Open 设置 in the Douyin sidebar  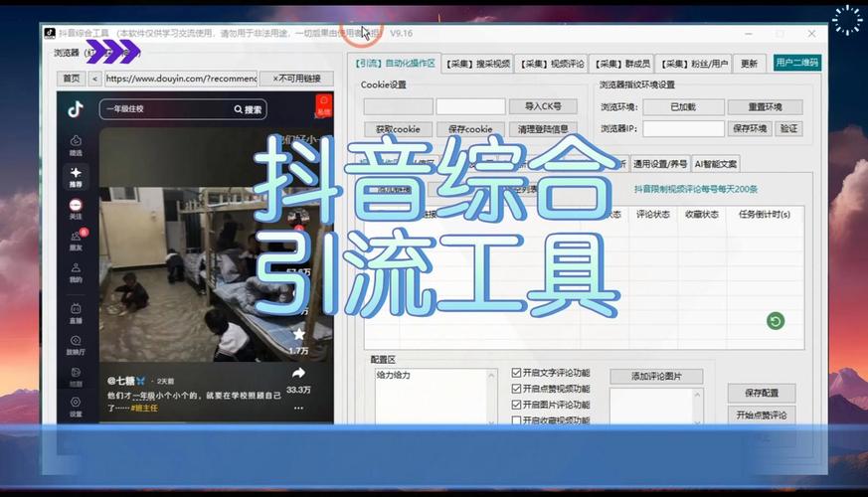pos(76,407)
